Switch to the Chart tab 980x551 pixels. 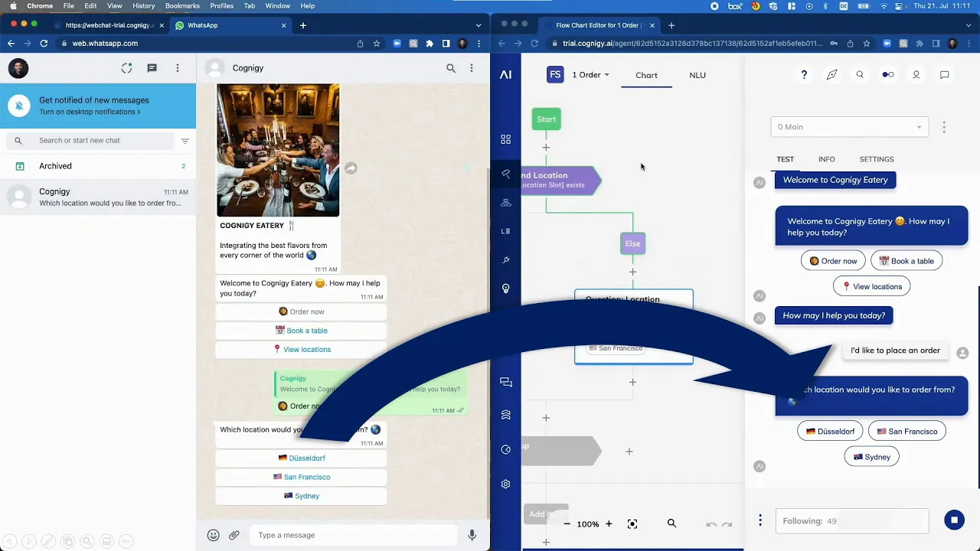[646, 75]
